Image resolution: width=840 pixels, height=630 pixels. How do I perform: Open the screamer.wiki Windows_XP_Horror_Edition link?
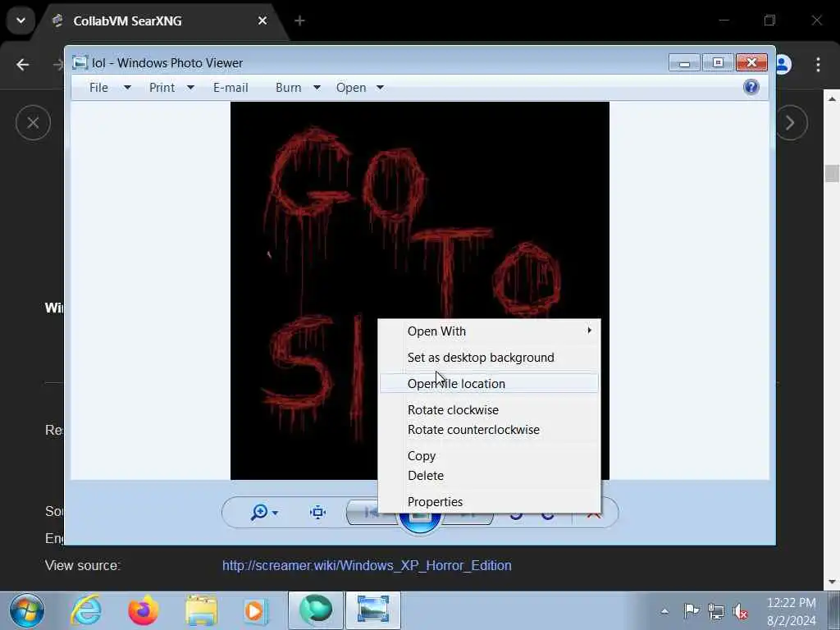[367, 566]
